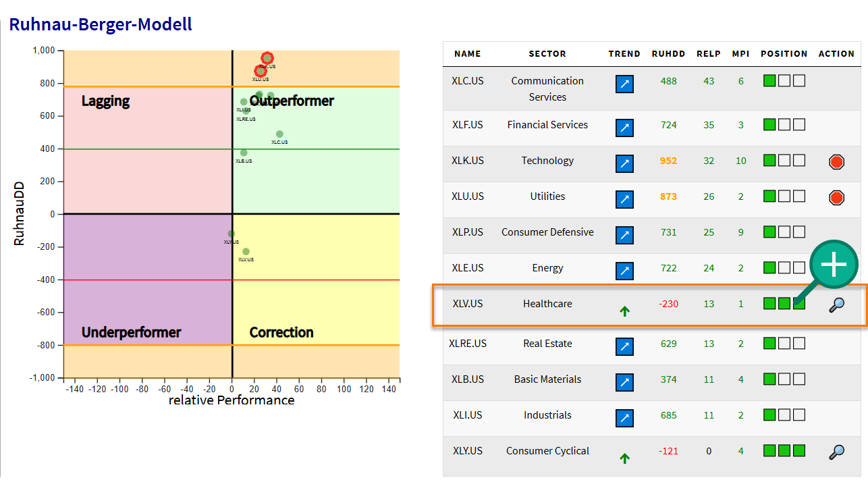Select the XLRE.US ticker in table
The width and height of the screenshot is (868, 480).
pyautogui.click(x=467, y=344)
